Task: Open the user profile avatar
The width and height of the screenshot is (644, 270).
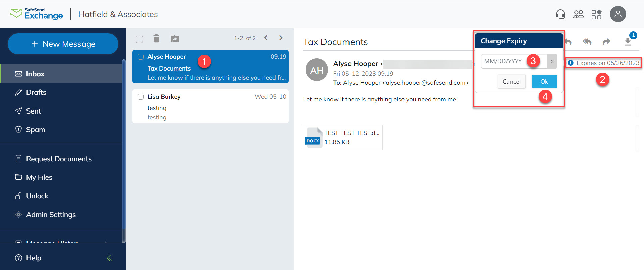Action: tap(618, 14)
